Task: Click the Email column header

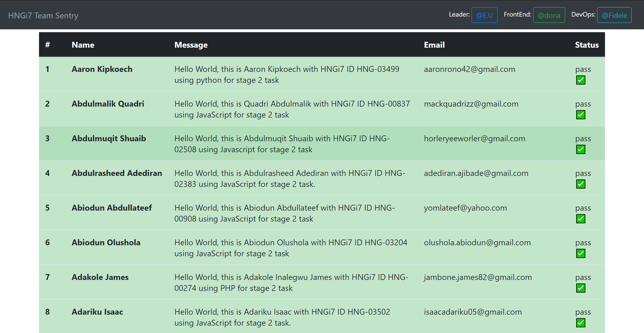Action: [434, 45]
